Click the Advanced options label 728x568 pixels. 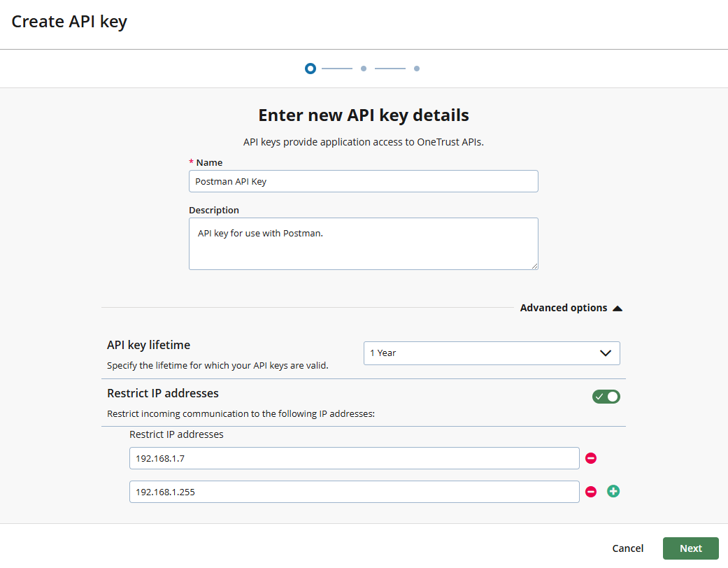[x=564, y=308]
